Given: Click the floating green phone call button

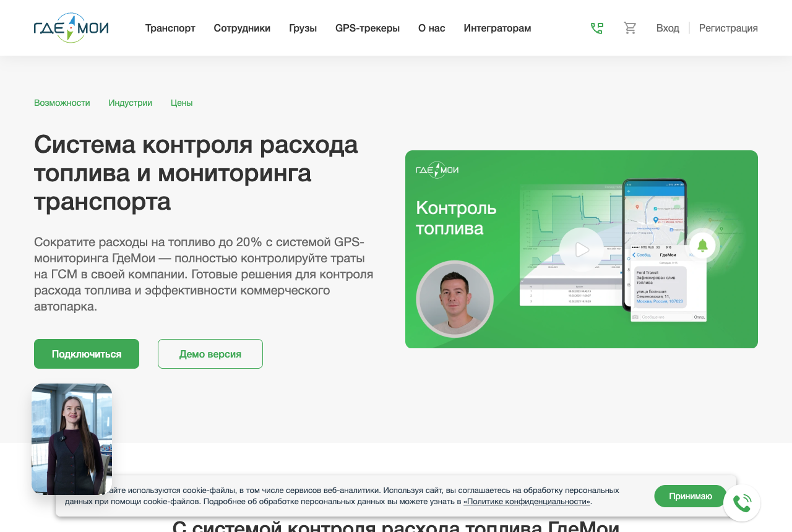Looking at the screenshot, I should (x=742, y=503).
